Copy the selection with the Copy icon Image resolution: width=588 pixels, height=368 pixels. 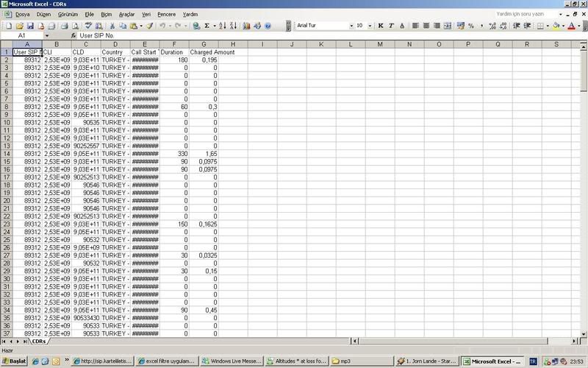pos(123,26)
